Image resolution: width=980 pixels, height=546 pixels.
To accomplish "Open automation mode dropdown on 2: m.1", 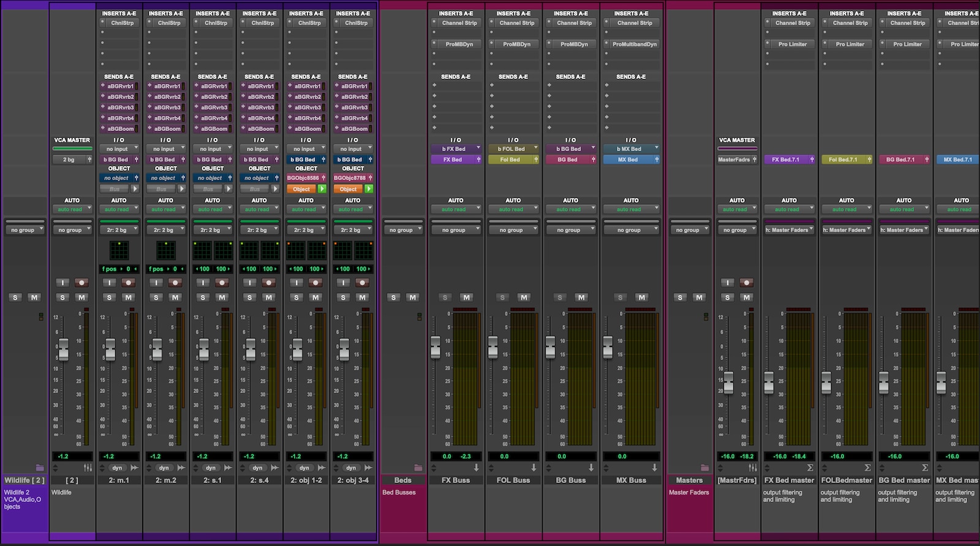I will [119, 209].
